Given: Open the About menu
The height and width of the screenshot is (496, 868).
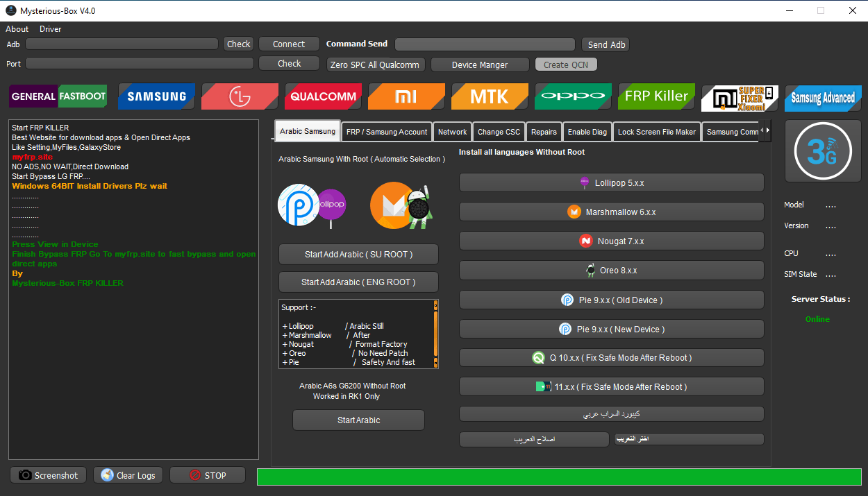Looking at the screenshot, I should pos(16,29).
